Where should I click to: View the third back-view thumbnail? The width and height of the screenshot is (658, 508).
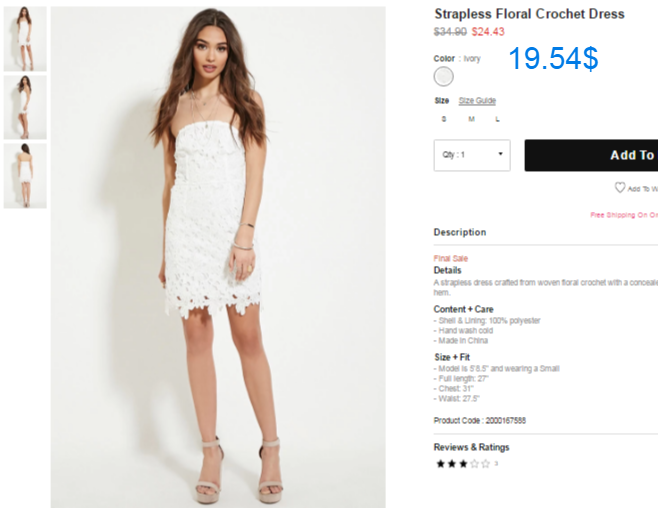(25, 176)
